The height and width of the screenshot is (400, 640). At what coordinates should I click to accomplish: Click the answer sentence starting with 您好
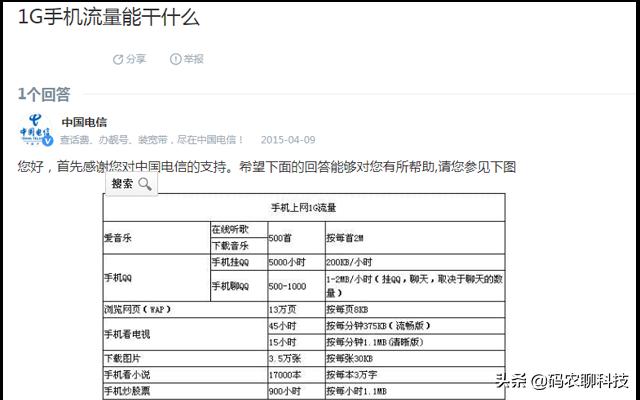[267, 167]
